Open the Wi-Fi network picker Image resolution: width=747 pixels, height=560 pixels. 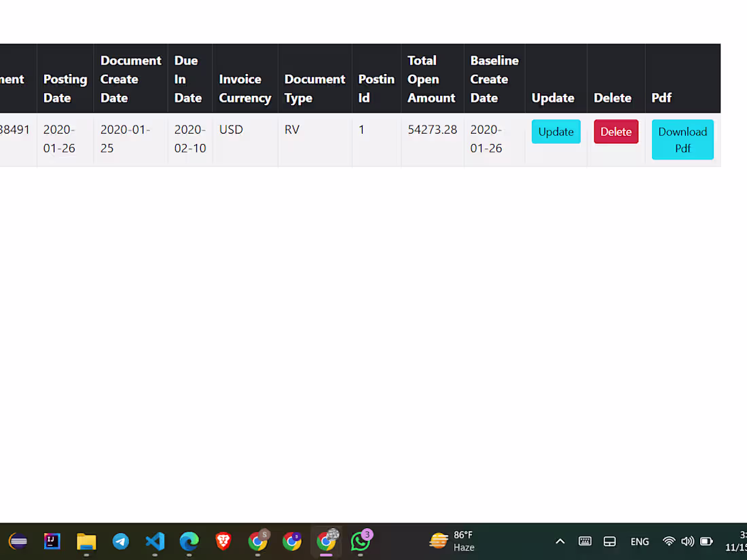pos(668,542)
